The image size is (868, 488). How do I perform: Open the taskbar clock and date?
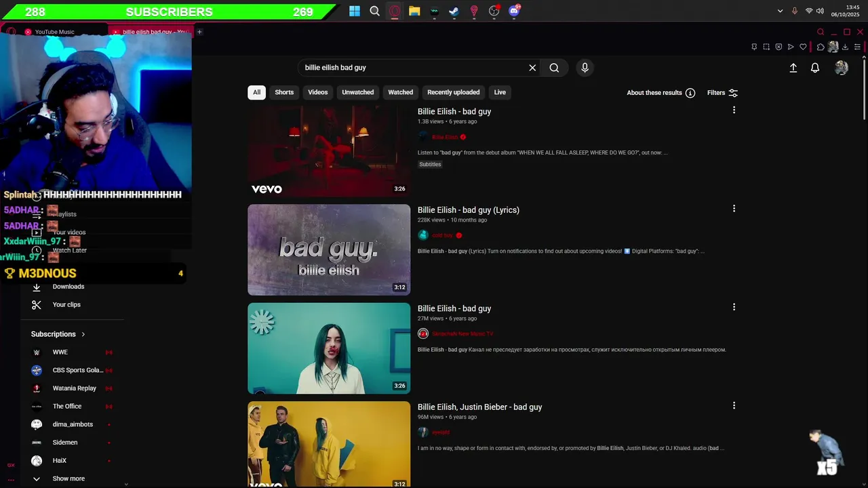click(x=846, y=11)
